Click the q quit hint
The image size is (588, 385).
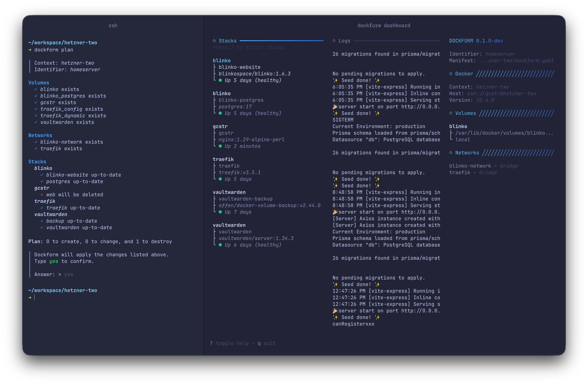(266, 343)
